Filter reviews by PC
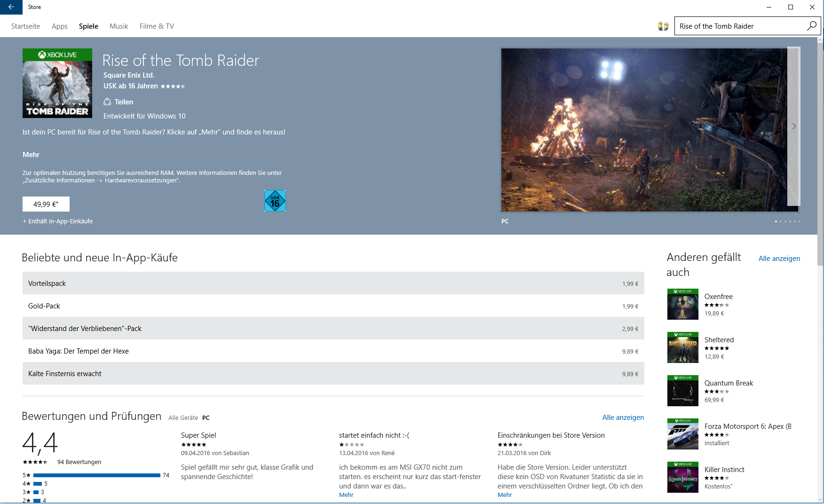The image size is (824, 504). [x=206, y=417]
